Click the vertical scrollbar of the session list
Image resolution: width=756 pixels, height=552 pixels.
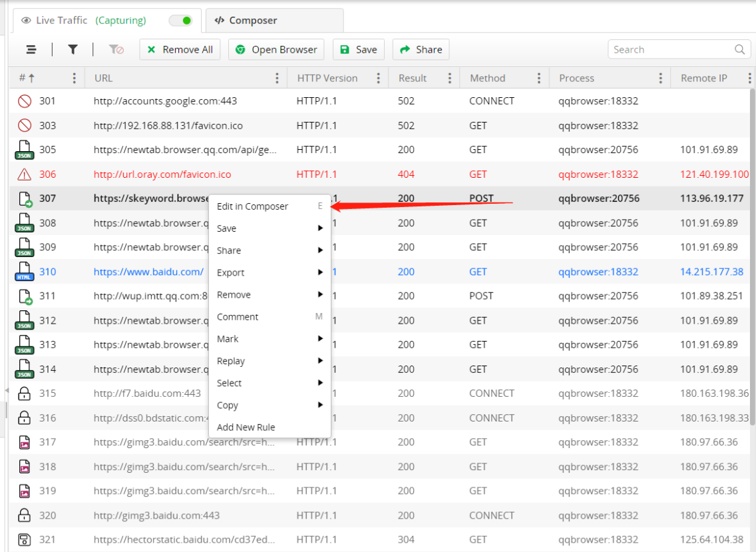click(x=753, y=257)
